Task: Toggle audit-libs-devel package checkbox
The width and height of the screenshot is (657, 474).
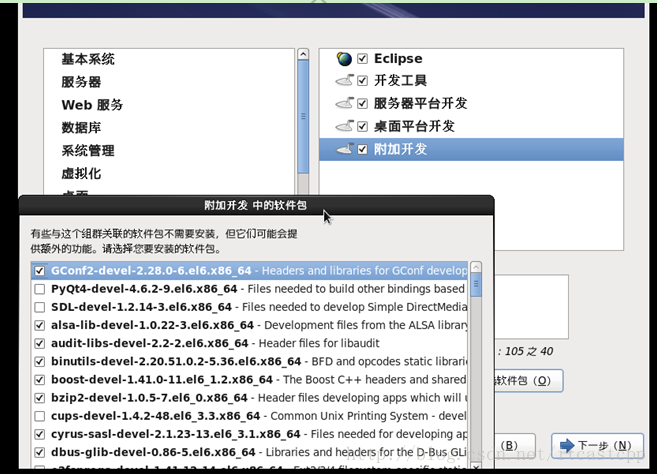Action: coord(40,344)
